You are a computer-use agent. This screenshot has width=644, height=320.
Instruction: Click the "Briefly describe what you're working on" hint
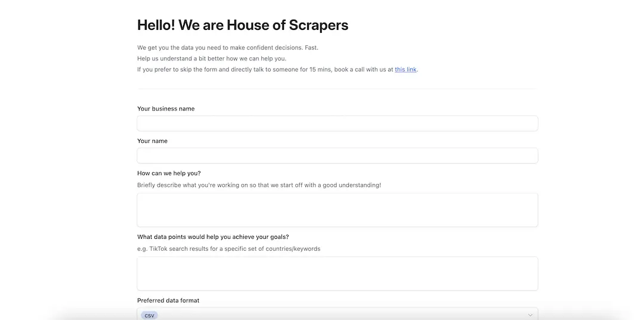(259, 185)
